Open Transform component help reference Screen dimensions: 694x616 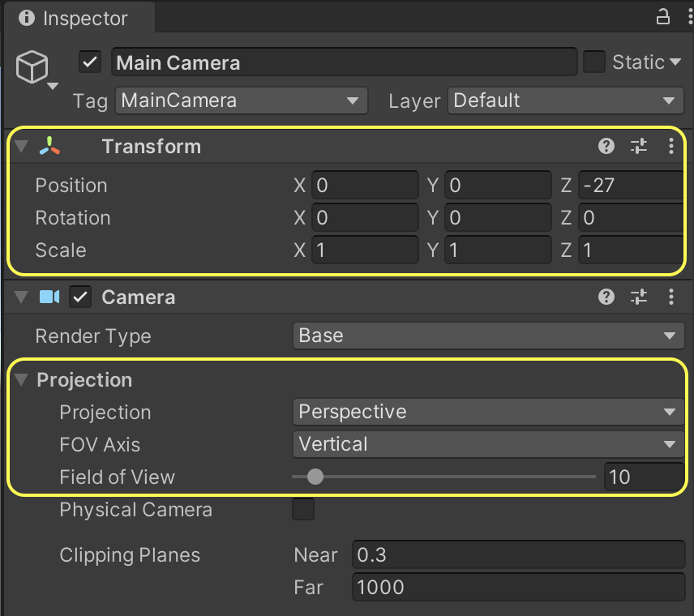(x=606, y=146)
